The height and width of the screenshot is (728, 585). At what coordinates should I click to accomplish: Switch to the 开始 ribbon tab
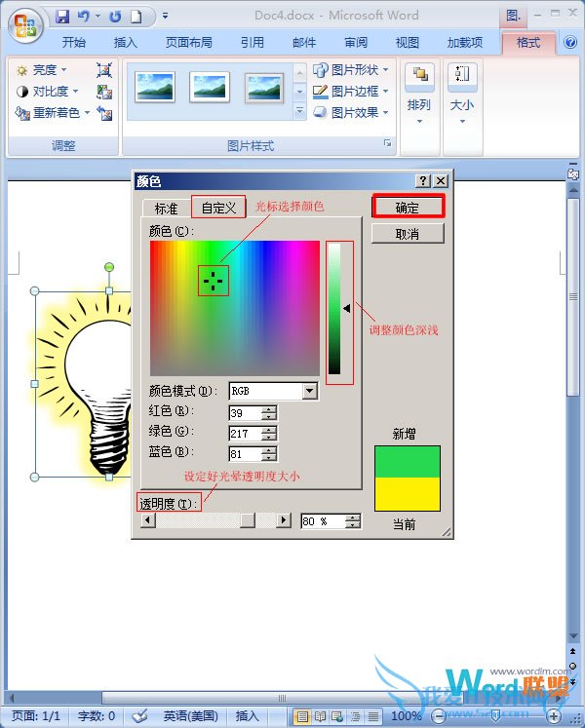point(74,43)
